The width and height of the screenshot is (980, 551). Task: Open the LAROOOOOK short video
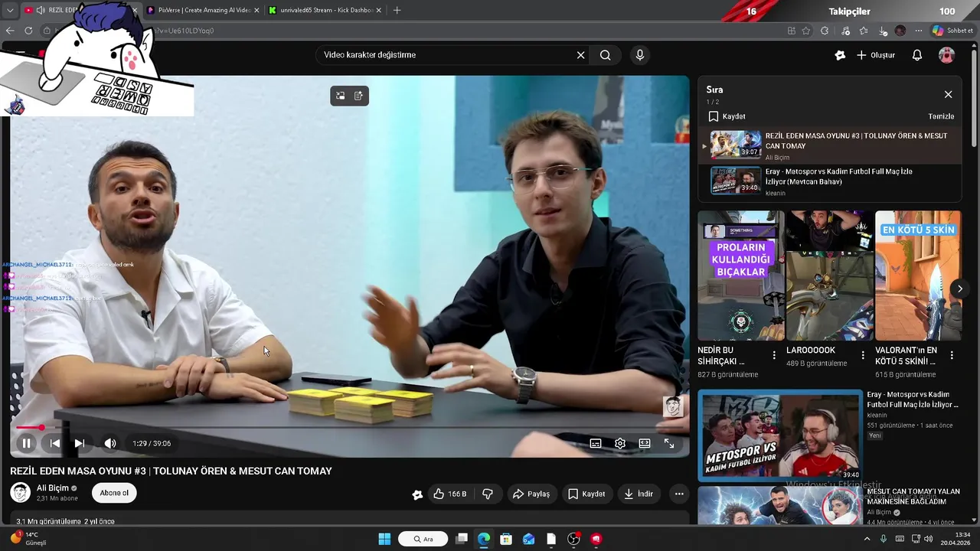pyautogui.click(x=830, y=275)
